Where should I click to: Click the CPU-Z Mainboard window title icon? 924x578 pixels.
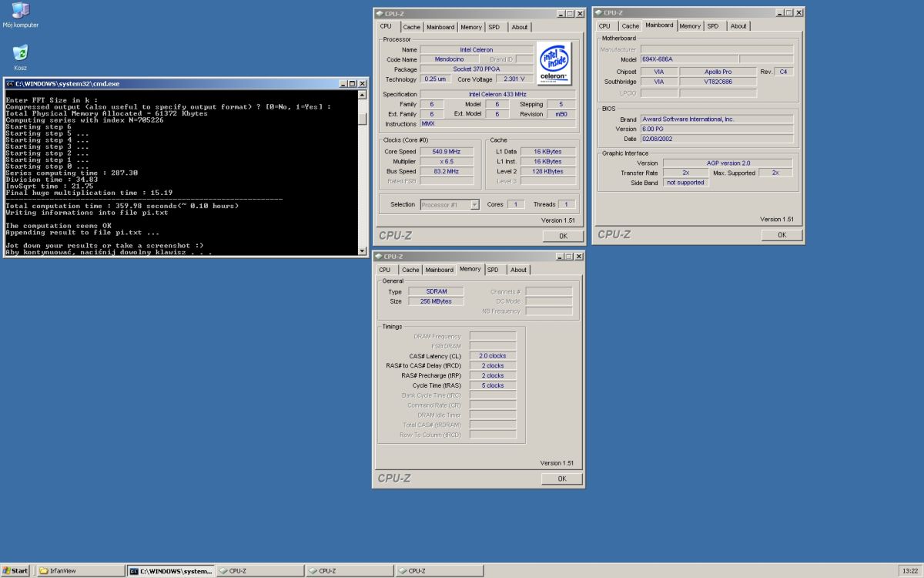pos(598,12)
